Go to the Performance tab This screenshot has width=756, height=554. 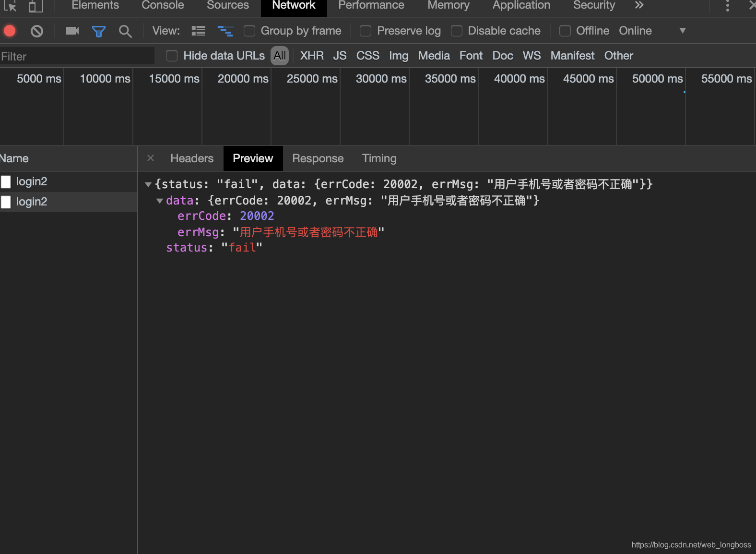point(371,5)
